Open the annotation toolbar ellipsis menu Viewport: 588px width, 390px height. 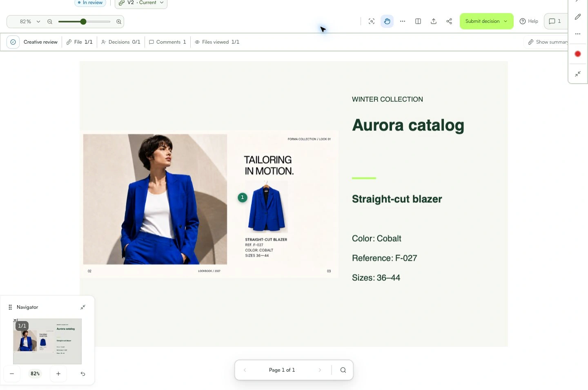(x=578, y=34)
